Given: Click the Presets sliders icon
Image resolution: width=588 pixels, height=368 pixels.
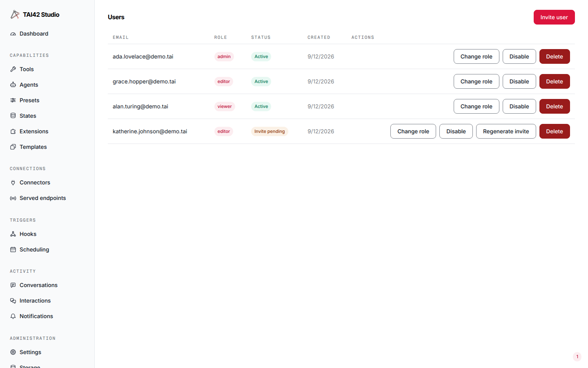Looking at the screenshot, I should point(13,101).
